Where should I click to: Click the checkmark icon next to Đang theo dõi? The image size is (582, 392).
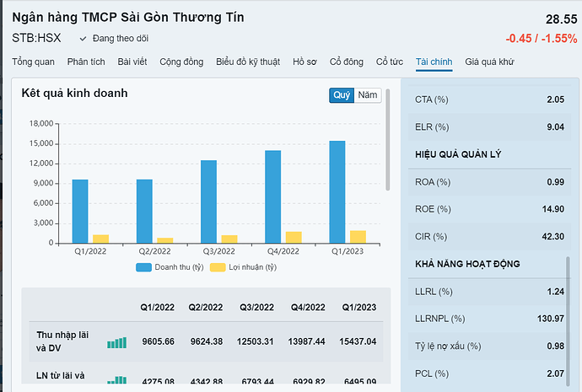(83, 39)
